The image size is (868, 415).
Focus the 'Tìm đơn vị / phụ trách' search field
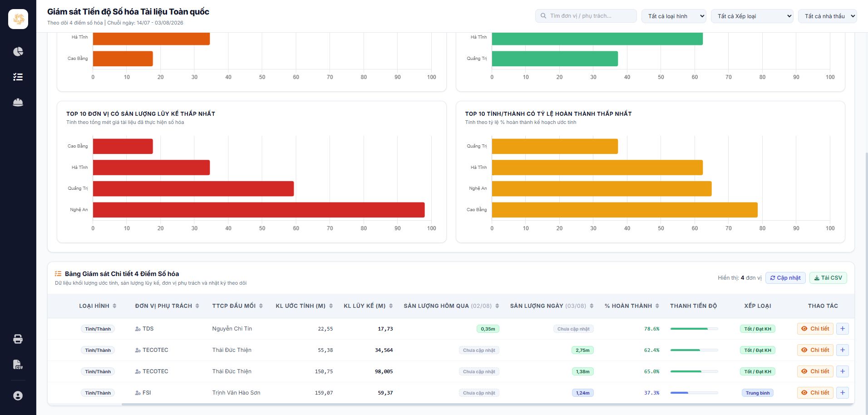coord(586,16)
